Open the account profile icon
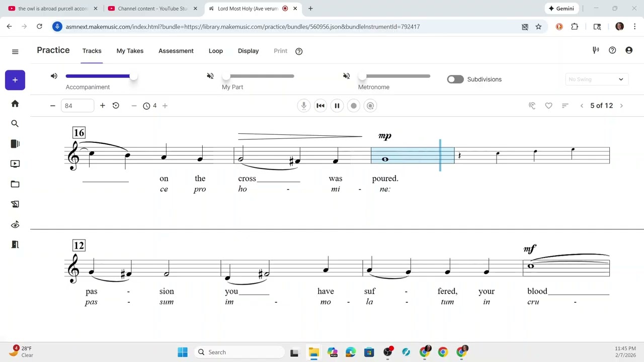The width and height of the screenshot is (644, 362). point(629,50)
